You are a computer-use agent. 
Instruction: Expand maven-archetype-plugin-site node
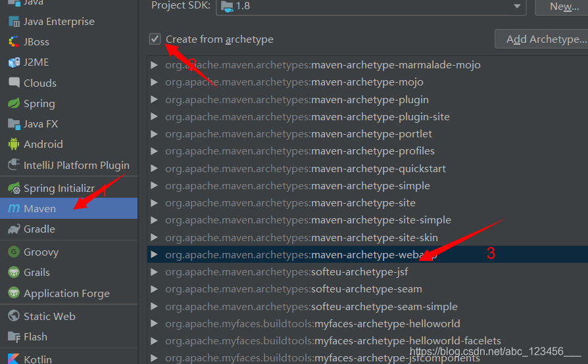pyautogui.click(x=154, y=117)
